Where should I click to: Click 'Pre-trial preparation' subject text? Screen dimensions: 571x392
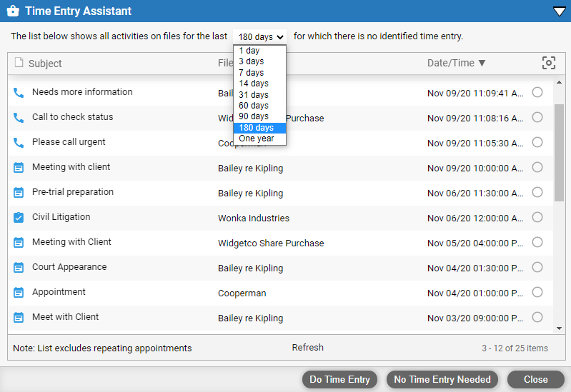click(x=73, y=192)
